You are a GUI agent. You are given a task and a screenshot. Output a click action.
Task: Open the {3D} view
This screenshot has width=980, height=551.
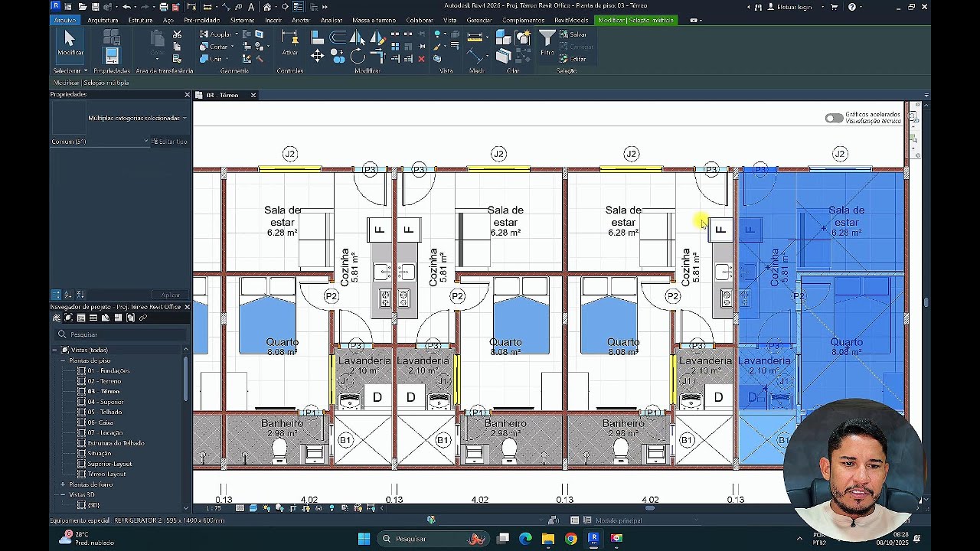tap(93, 505)
